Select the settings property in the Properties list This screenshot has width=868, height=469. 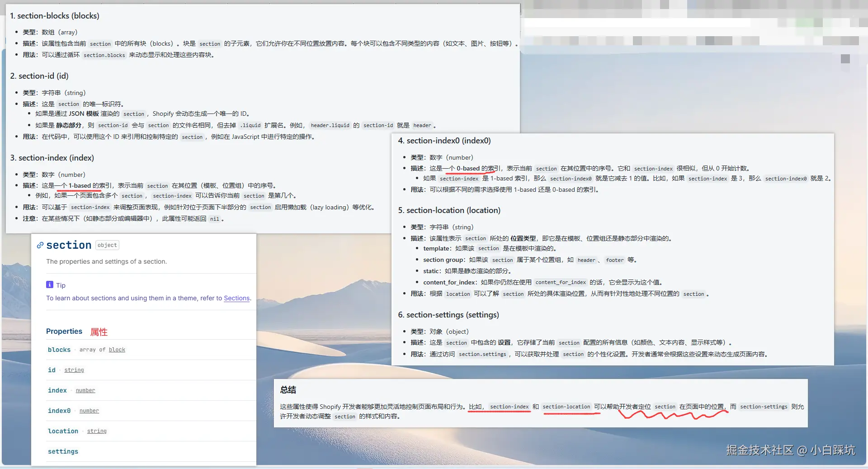(x=63, y=451)
